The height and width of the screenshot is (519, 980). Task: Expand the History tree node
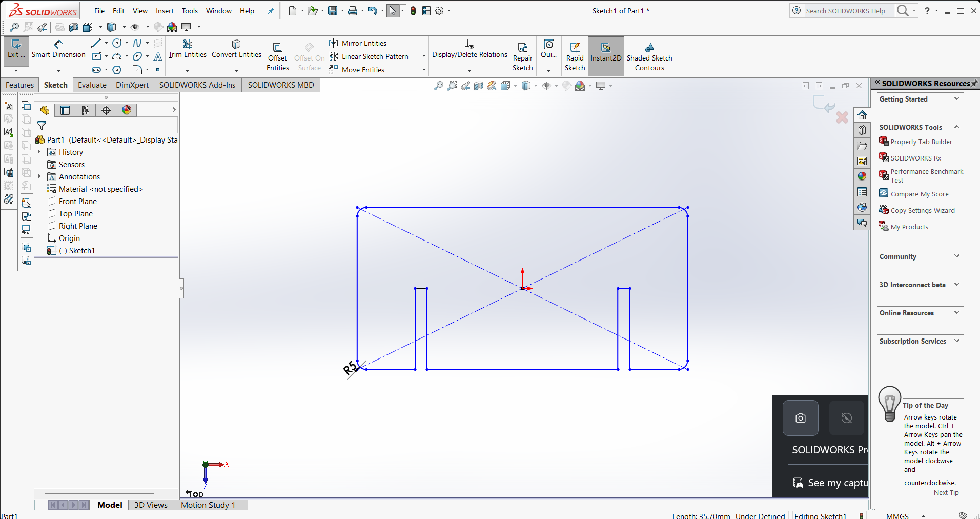pos(39,152)
